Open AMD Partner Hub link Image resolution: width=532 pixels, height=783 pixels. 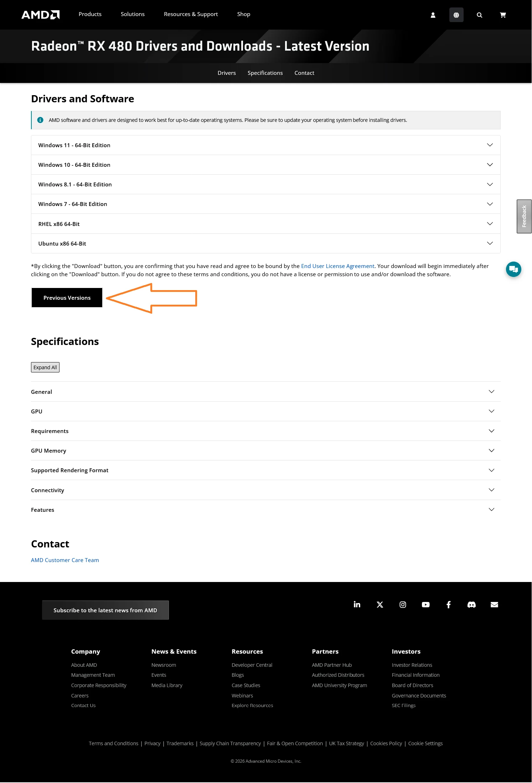332,665
